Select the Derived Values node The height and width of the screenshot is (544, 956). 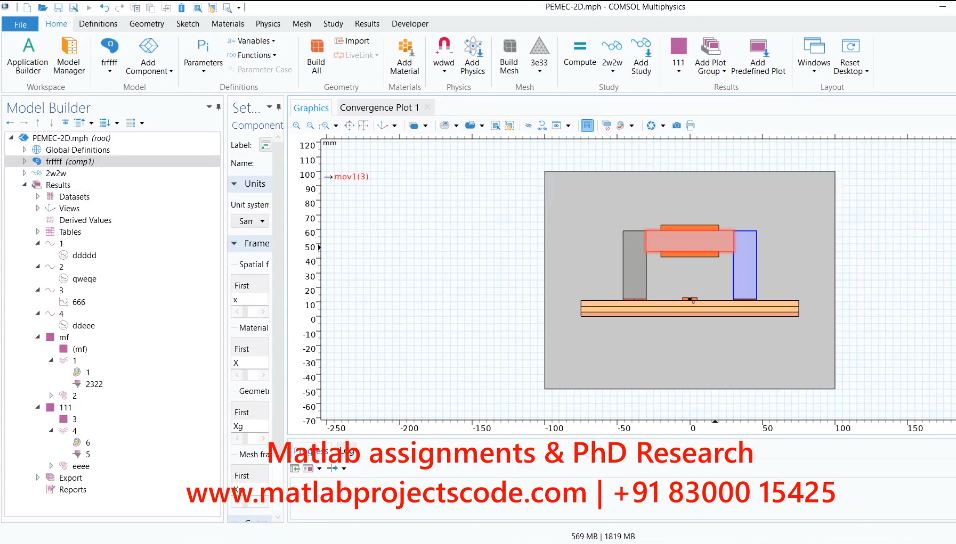click(85, 220)
